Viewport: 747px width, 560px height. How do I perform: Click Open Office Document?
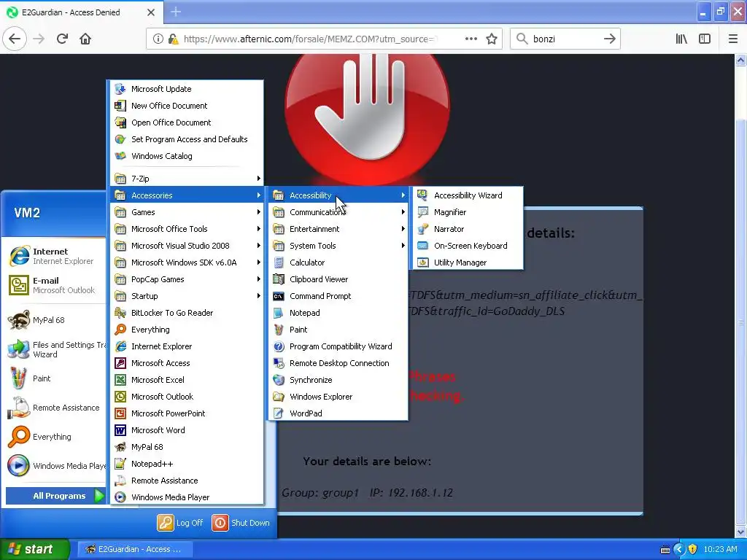(x=187, y=122)
